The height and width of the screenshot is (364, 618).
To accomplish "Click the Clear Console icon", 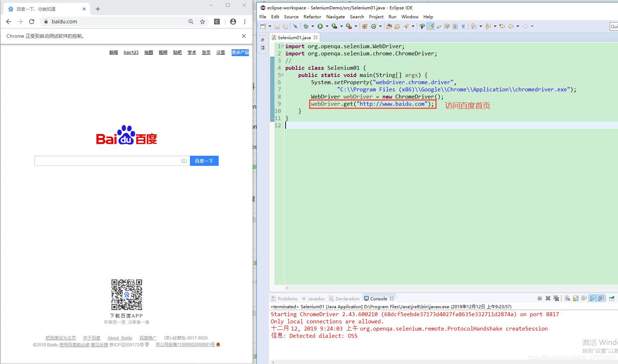I will point(567,298).
